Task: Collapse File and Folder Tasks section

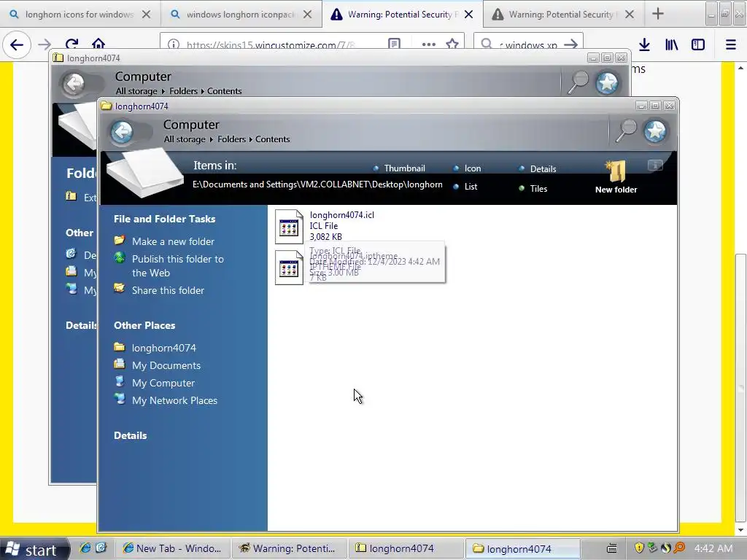Action: coord(164,219)
